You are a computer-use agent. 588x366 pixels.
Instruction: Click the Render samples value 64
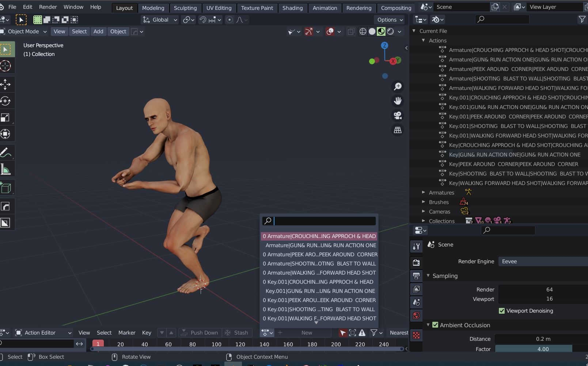(x=543, y=290)
